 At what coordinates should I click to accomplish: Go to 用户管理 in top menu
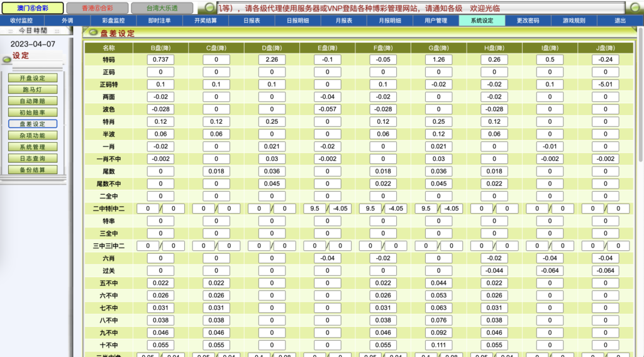tap(435, 21)
